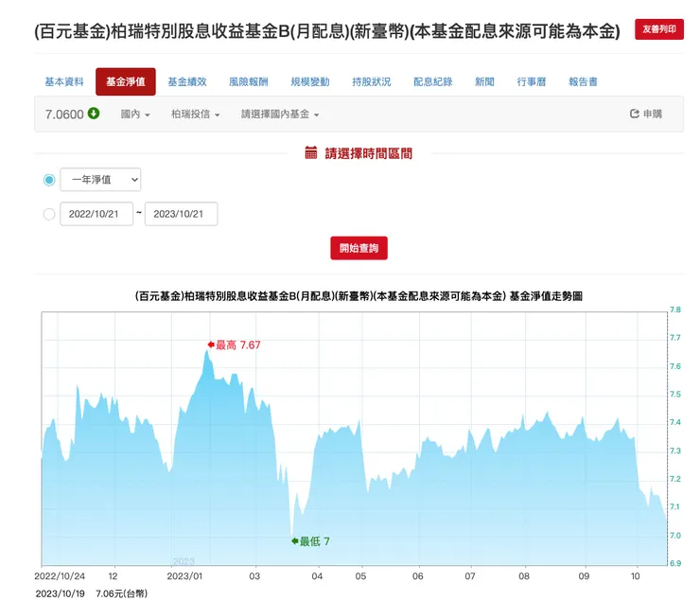Viewport: 700px width, 601px height.
Task: Open the 新聞 tab
Action: pos(484,81)
